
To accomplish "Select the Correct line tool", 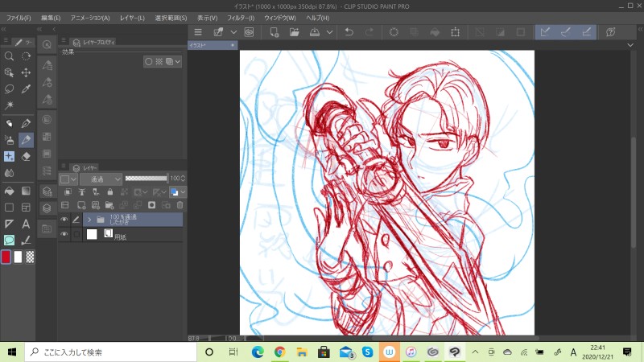I will coord(26,240).
